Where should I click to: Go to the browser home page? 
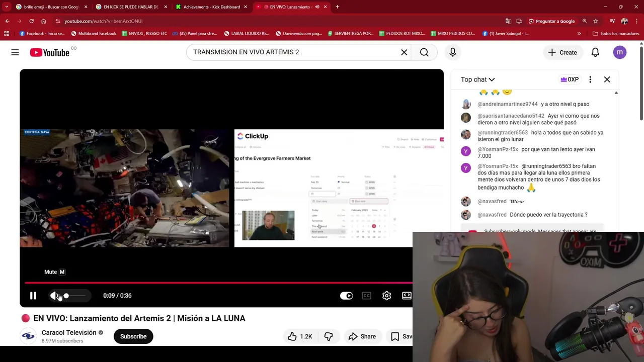[x=43, y=21]
